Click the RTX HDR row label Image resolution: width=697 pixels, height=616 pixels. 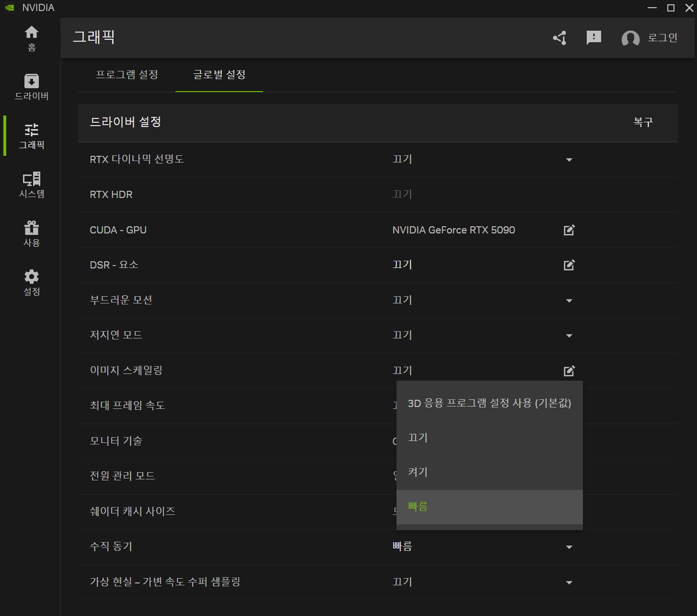point(111,195)
